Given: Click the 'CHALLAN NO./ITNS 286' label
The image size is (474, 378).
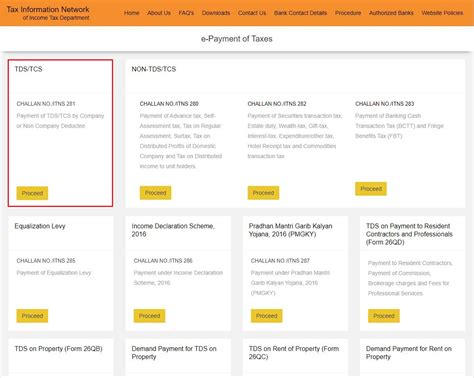Looking at the screenshot, I should click(x=163, y=261).
